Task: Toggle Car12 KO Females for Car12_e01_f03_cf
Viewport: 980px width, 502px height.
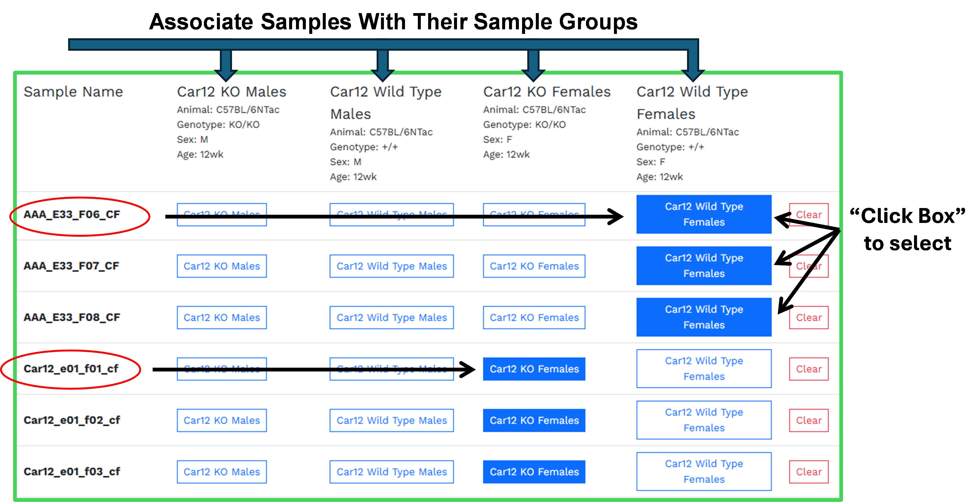Action: click(x=534, y=472)
